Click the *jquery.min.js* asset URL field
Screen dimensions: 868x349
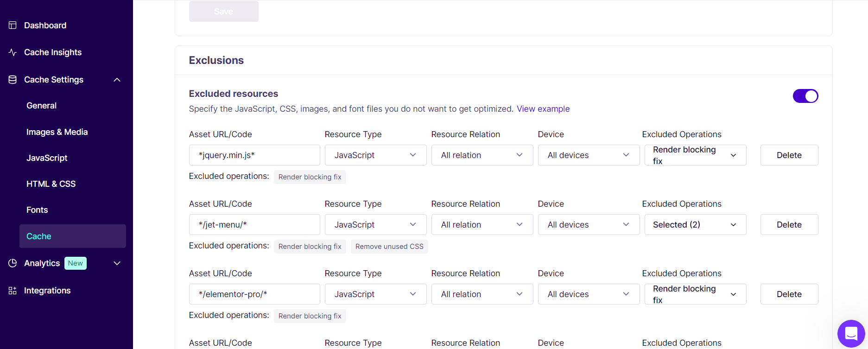[254, 155]
